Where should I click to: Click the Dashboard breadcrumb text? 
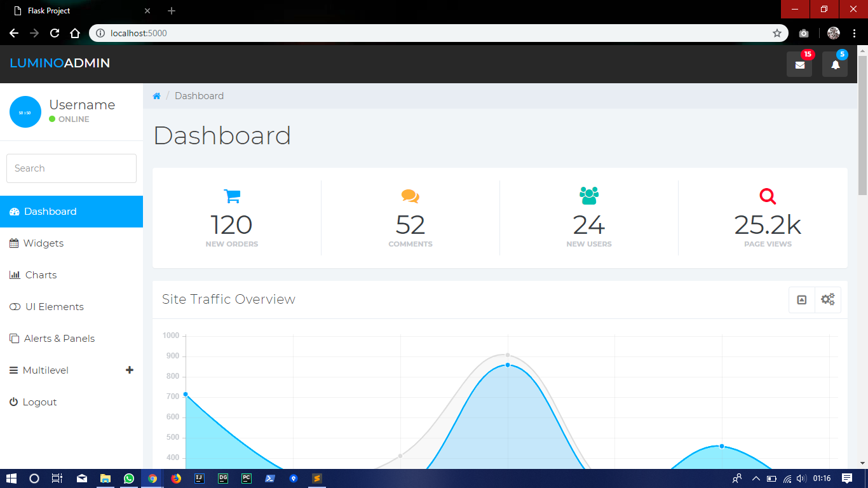coord(199,96)
